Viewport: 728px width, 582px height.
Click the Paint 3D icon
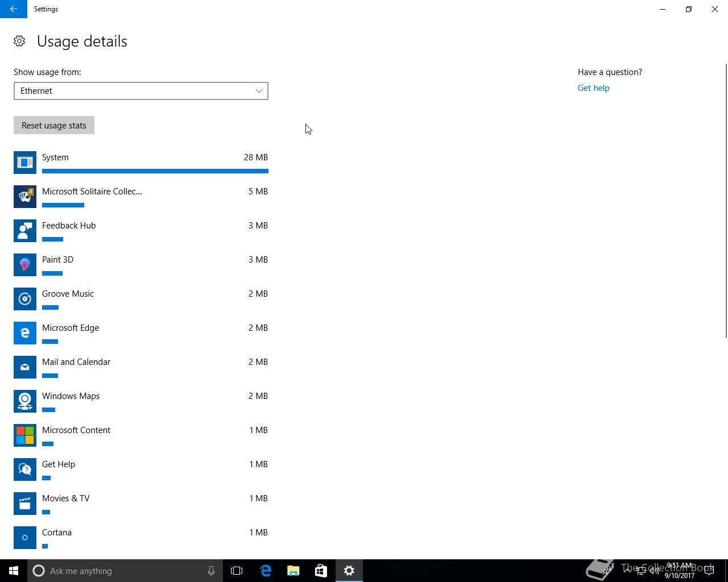(x=25, y=265)
